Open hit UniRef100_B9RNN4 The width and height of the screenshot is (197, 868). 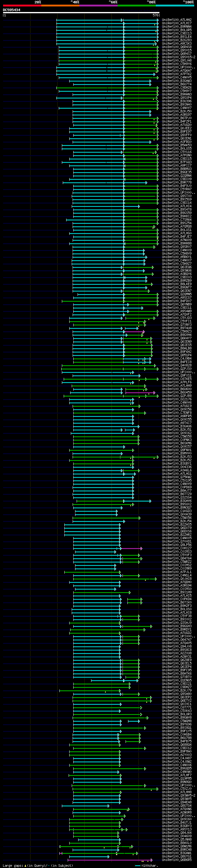click(177, 26)
